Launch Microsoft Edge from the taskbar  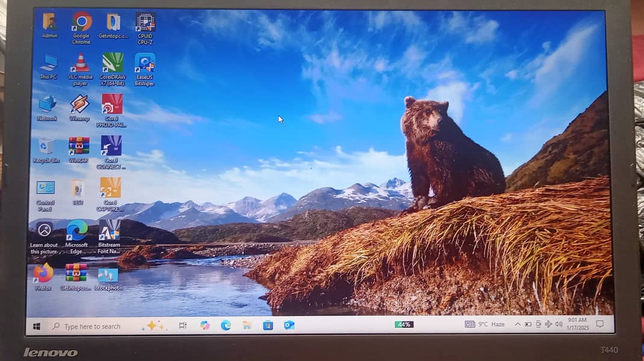click(226, 326)
